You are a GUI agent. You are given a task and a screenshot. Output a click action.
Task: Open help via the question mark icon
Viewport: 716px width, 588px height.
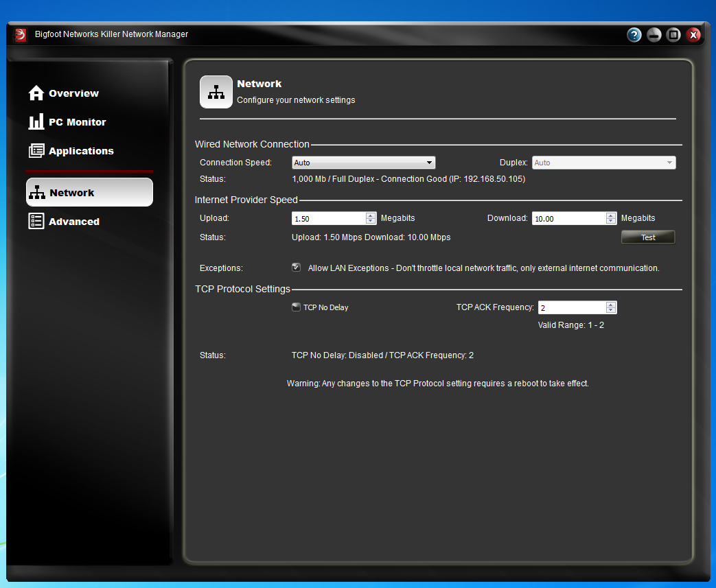634,35
